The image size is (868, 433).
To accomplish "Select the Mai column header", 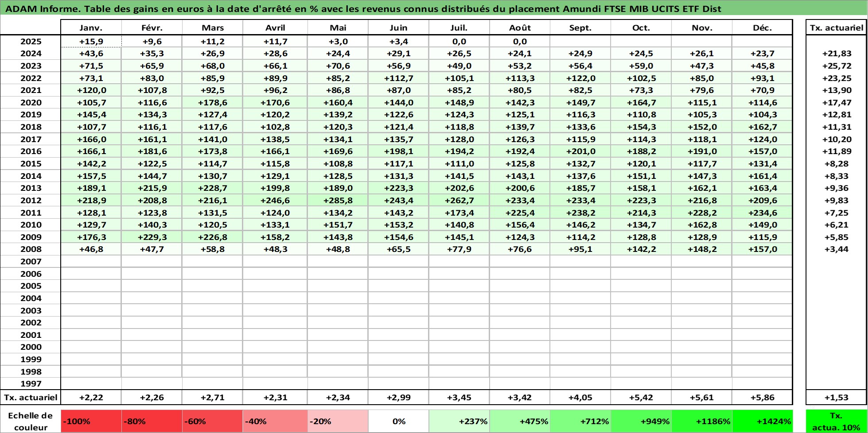I will click(338, 27).
